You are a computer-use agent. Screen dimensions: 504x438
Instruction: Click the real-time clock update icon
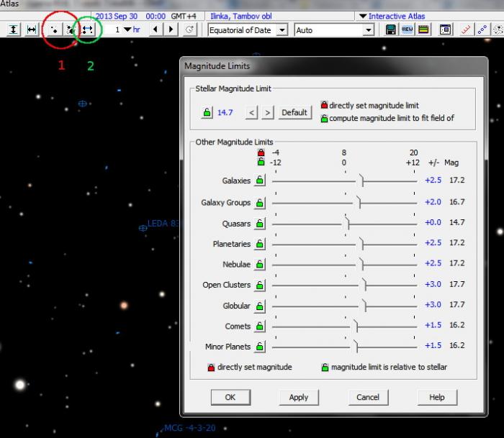point(189,30)
